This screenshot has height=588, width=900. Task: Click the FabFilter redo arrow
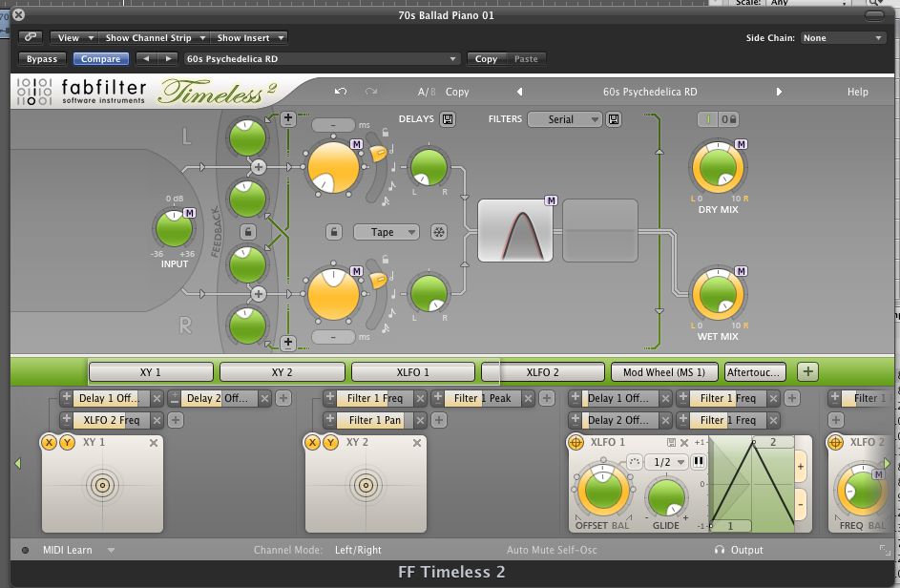[x=371, y=92]
